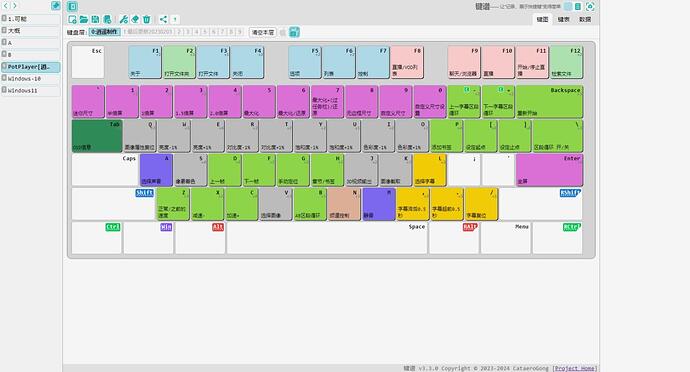Click the purple M key
Screen dimensions: 690x372
378,204
